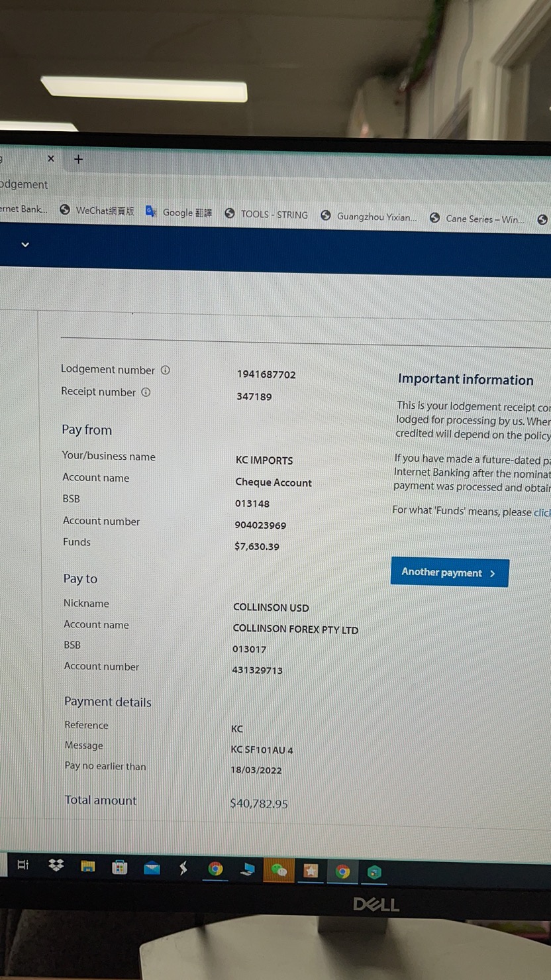
Task: Open the Internet Bank bookmark
Action: [24, 209]
